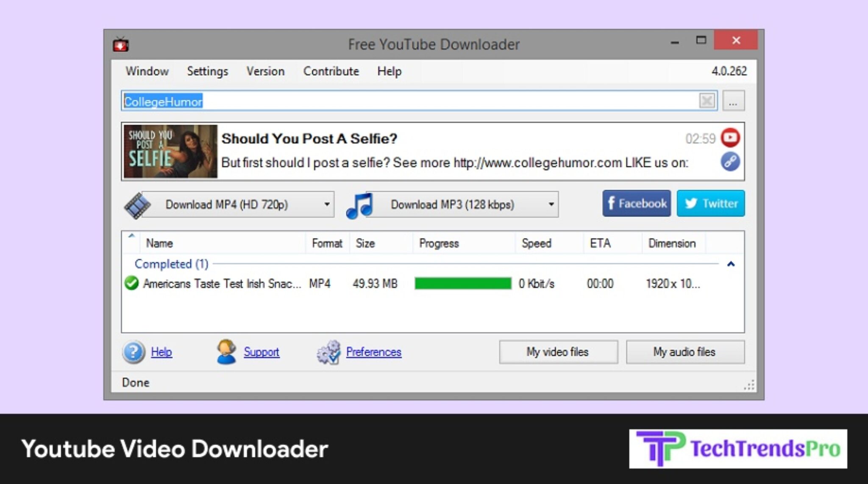Open the Contribute menu
868x484 pixels.
pos(331,71)
